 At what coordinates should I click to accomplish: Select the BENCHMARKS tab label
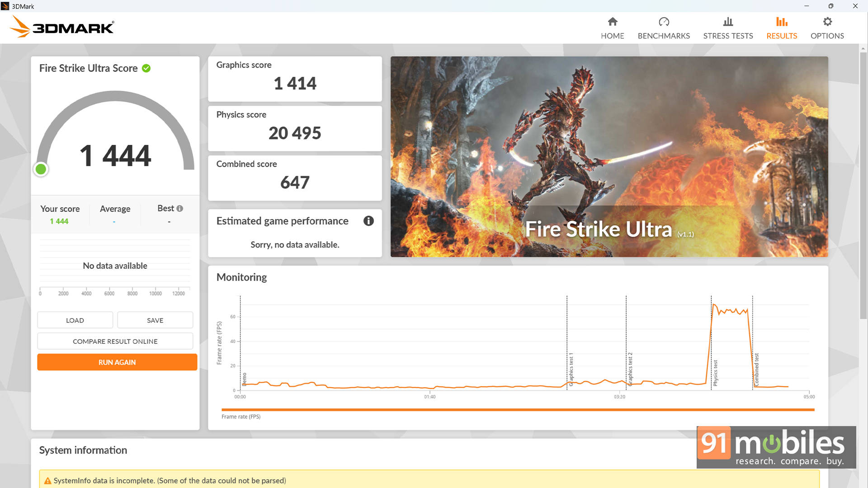pyautogui.click(x=664, y=36)
